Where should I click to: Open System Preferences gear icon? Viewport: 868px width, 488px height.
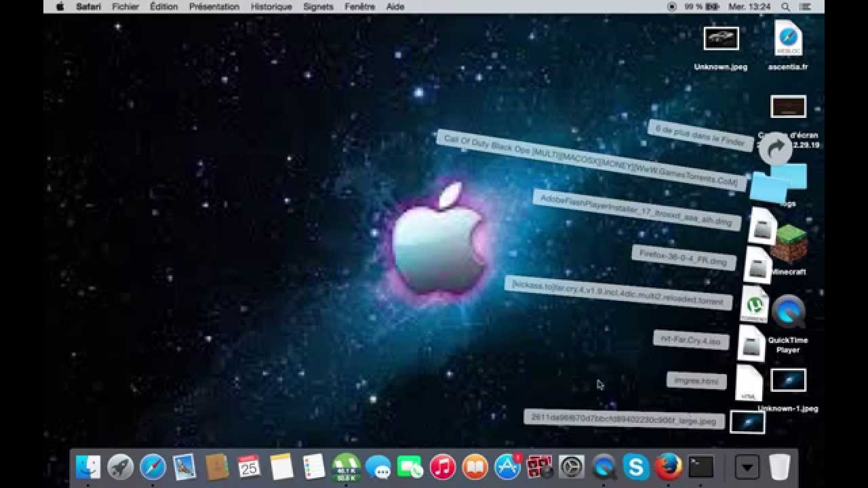(572, 466)
